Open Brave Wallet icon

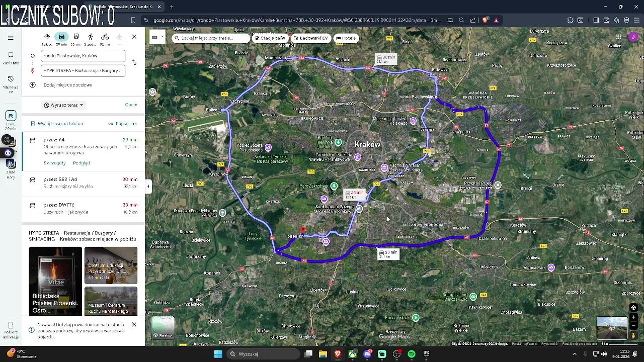[606, 20]
